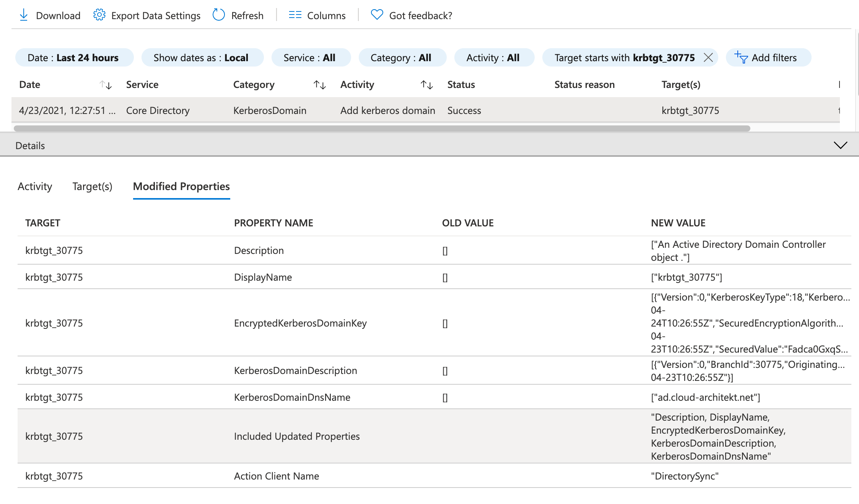
Task: Click the Description property name row
Action: tap(434, 250)
